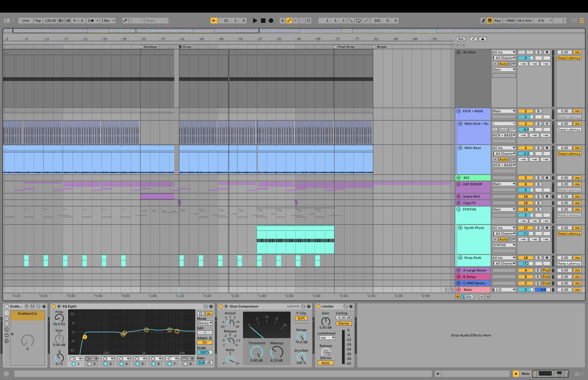This screenshot has height=380, width=588.
Task: Enable Arrangement Record button
Action: tap(271, 21)
